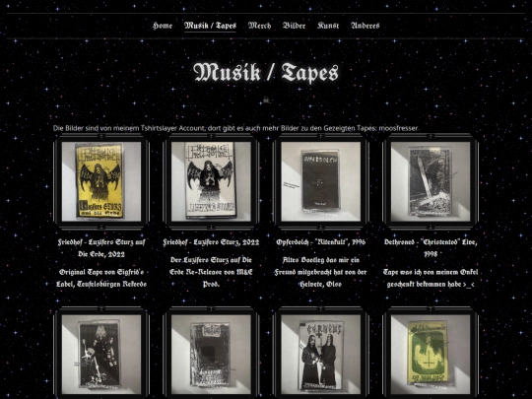Open first tape image in second row

click(101, 355)
